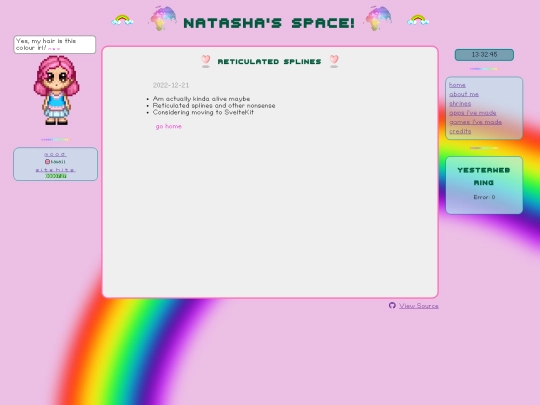Click the Error: 0 text in webring box
540x405 pixels.
484,197
